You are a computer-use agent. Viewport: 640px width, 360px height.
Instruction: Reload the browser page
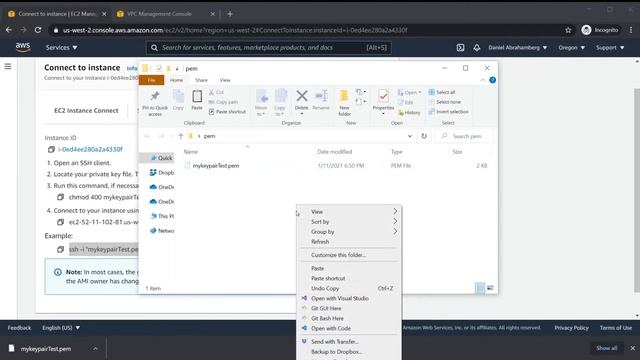point(38,30)
